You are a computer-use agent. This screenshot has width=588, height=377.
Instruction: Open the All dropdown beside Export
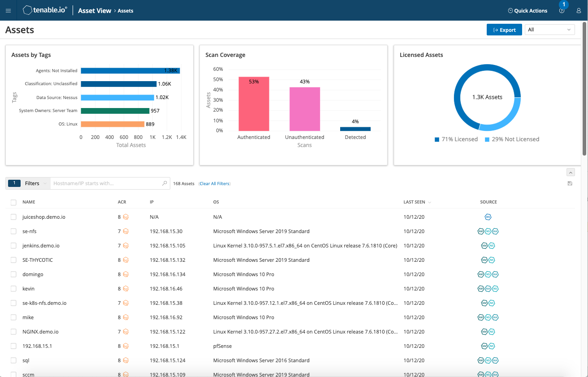549,30
